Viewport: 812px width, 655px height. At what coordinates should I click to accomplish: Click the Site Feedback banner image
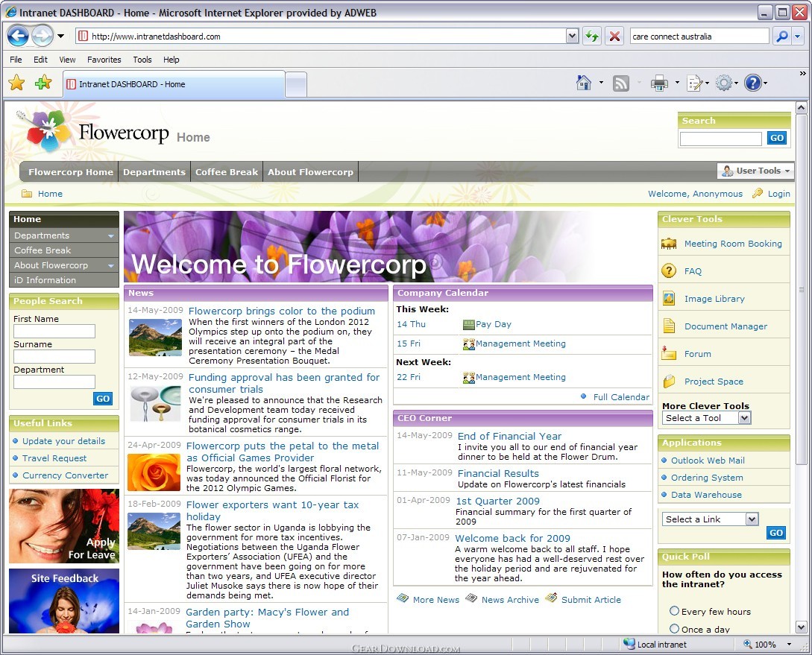point(63,601)
